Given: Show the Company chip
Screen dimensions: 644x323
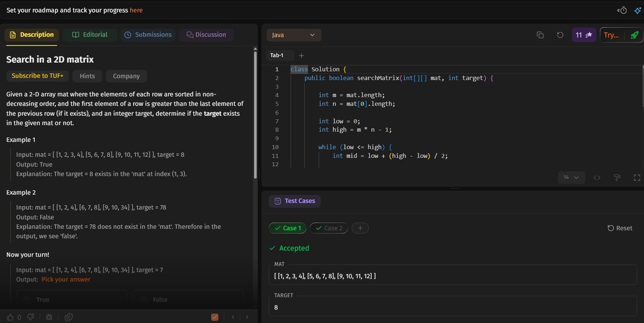Looking at the screenshot, I should click(x=126, y=76).
